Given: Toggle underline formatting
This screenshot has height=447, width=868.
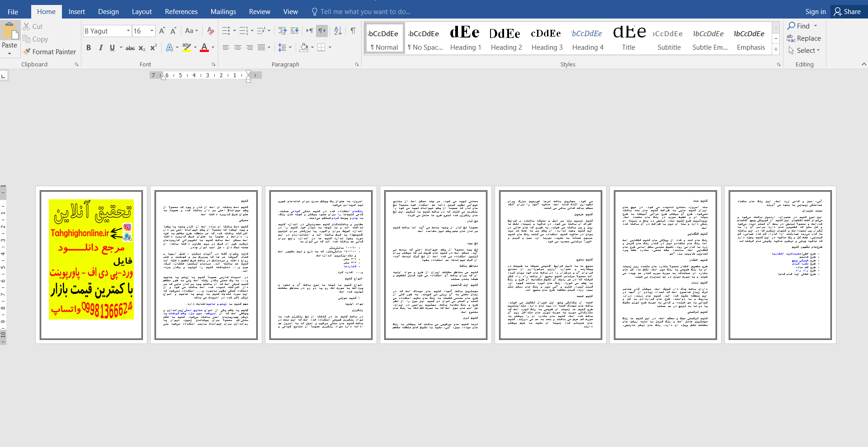Looking at the screenshot, I should (112, 48).
